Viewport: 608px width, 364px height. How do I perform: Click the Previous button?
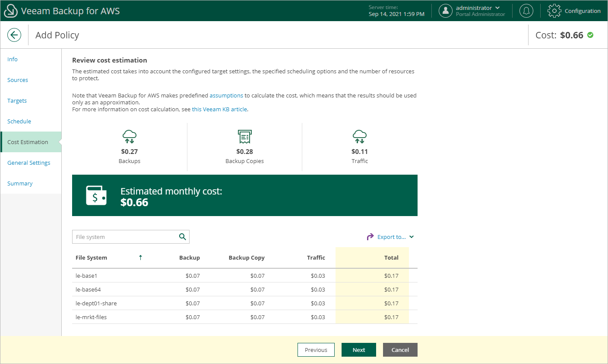point(316,350)
